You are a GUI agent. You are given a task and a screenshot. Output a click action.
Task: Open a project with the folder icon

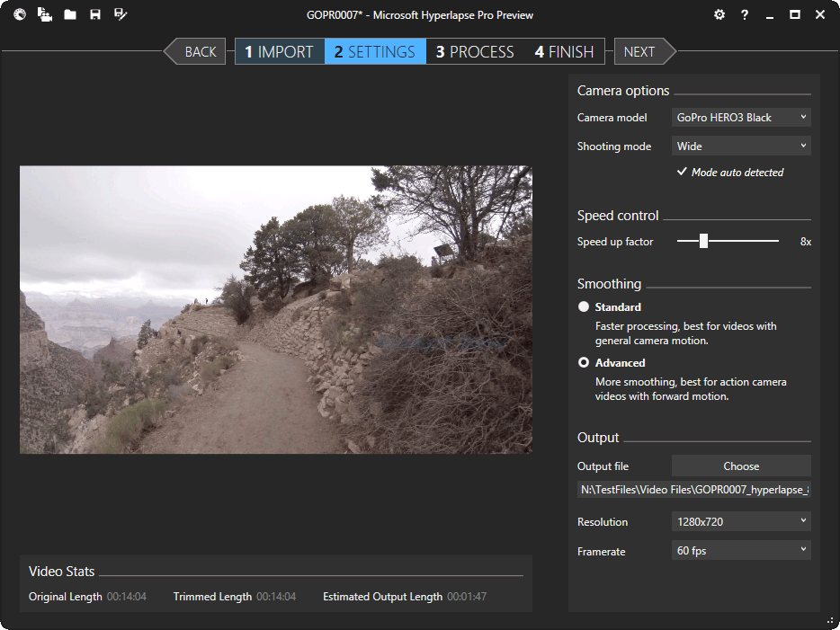pyautogui.click(x=70, y=14)
